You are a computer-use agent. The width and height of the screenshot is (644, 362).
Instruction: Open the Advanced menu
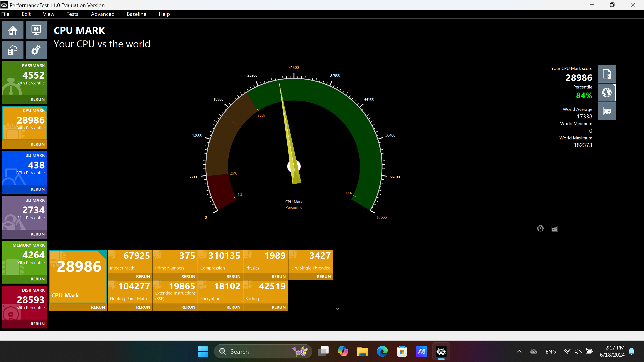tap(102, 14)
